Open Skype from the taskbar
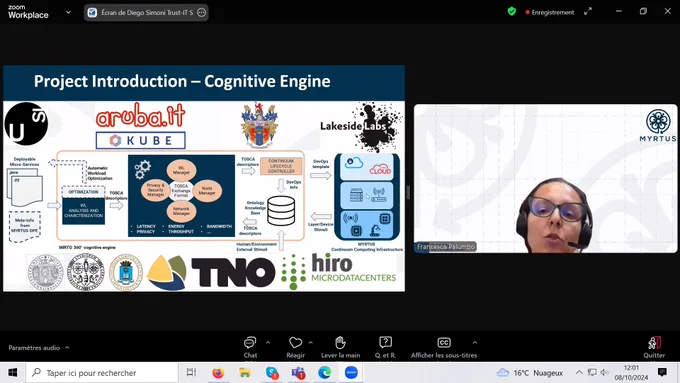This screenshot has width=680, height=383. pyautogui.click(x=272, y=373)
